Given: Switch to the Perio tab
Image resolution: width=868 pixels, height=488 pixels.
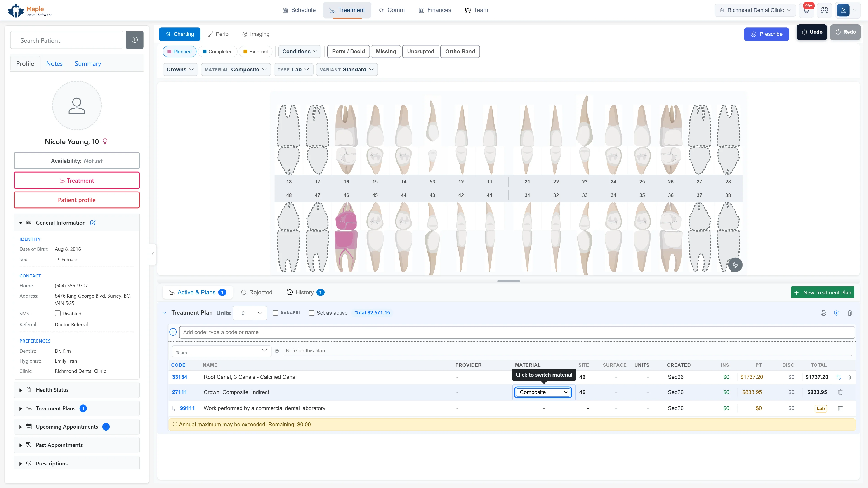Looking at the screenshot, I should coord(218,34).
